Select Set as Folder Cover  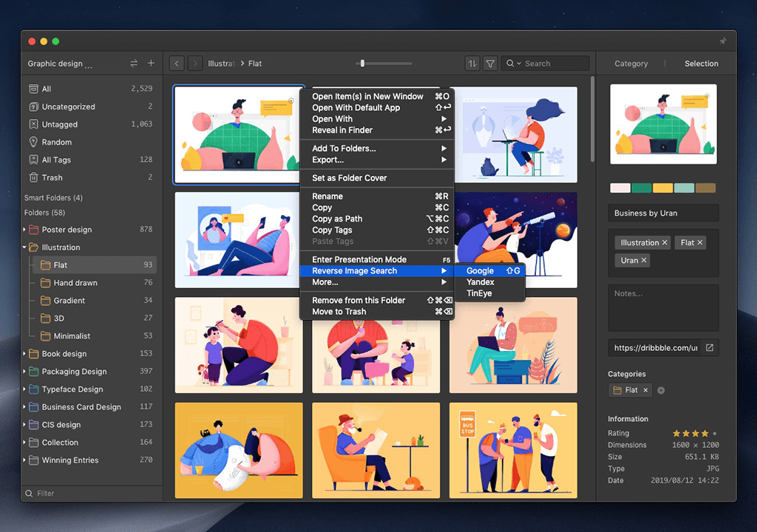tap(349, 178)
